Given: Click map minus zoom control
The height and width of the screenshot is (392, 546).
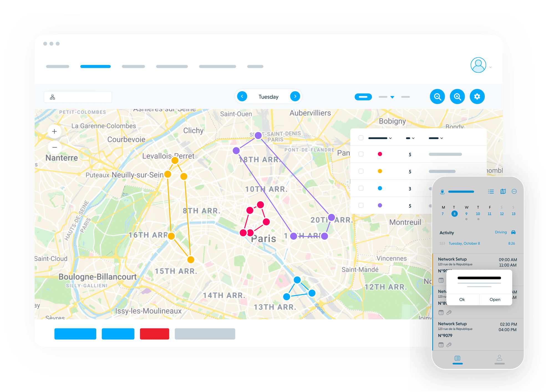Looking at the screenshot, I should tap(55, 147).
